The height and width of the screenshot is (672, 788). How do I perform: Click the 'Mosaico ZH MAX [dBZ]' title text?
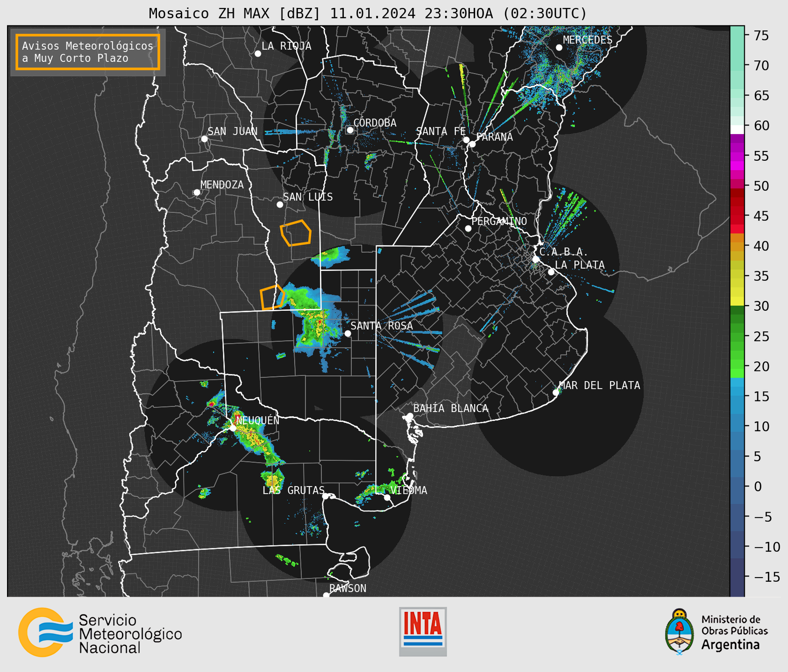tap(235, 14)
